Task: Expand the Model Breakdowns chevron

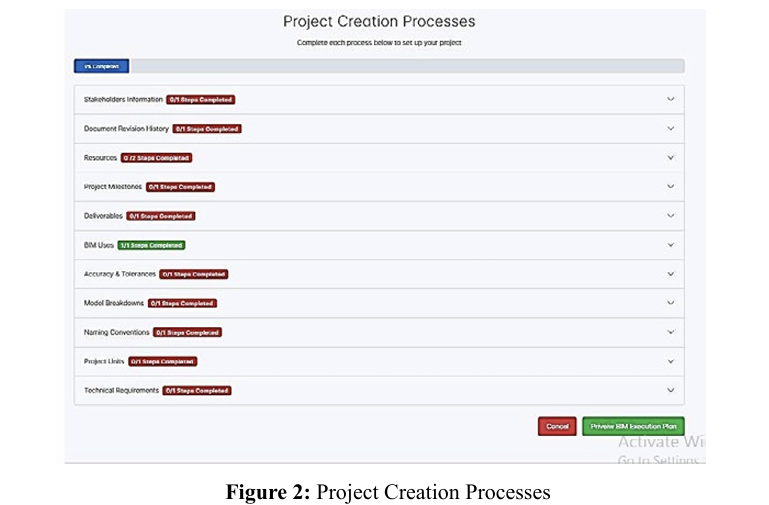Action: click(670, 303)
